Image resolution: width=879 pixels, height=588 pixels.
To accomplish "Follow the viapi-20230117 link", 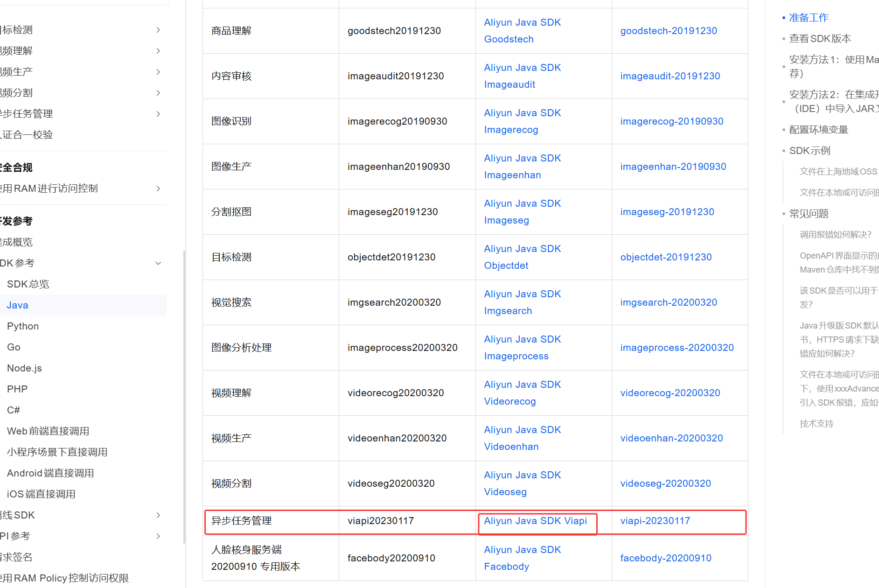I will pos(655,521).
